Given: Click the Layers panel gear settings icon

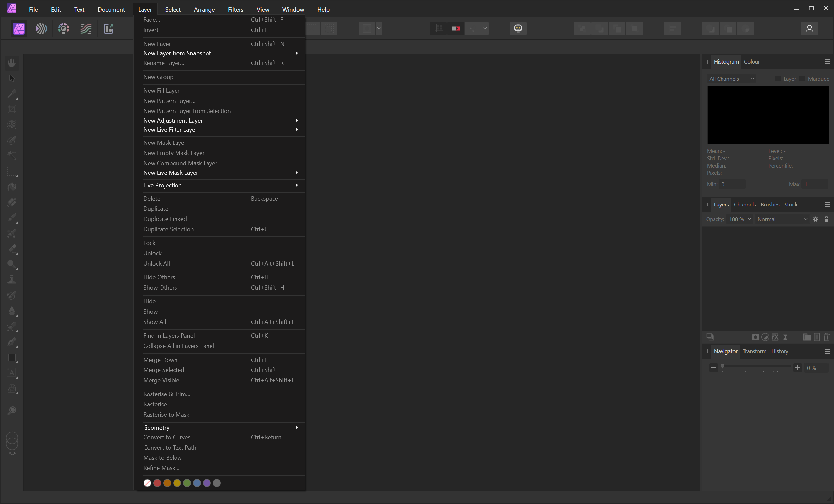Looking at the screenshot, I should pyautogui.click(x=816, y=219).
